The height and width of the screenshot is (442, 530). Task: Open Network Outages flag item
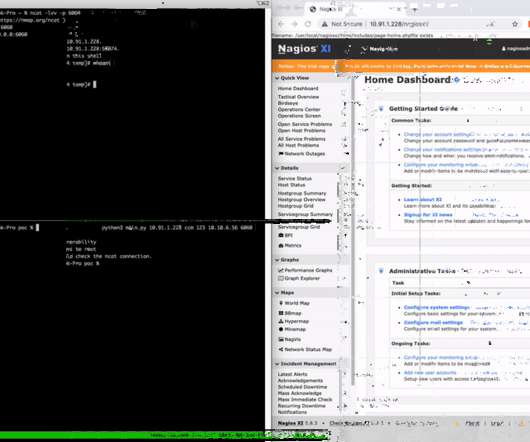[x=281, y=153]
